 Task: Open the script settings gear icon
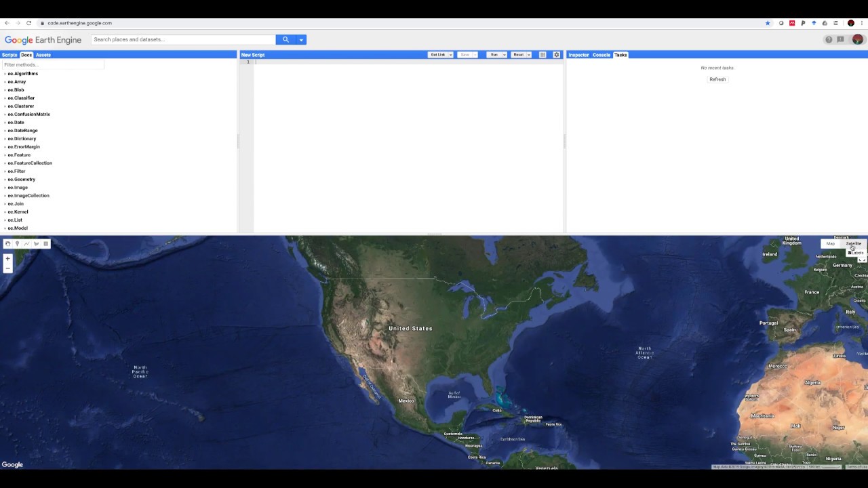pyautogui.click(x=557, y=55)
